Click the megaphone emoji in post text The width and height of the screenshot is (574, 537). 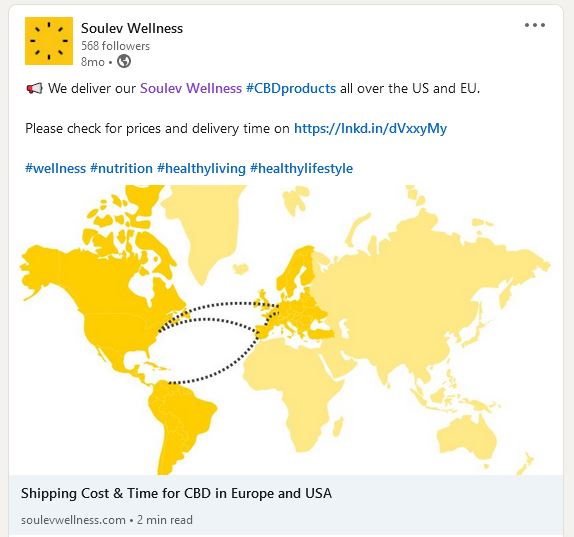[34, 88]
